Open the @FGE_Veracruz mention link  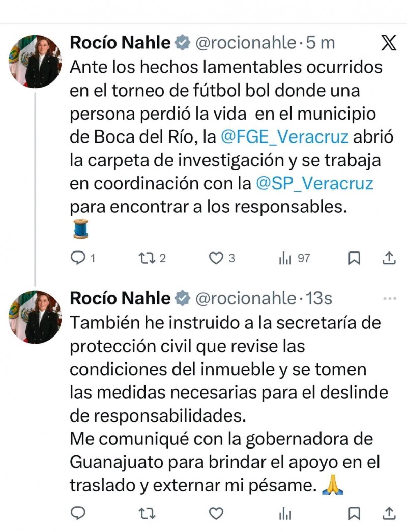pyautogui.click(x=284, y=137)
